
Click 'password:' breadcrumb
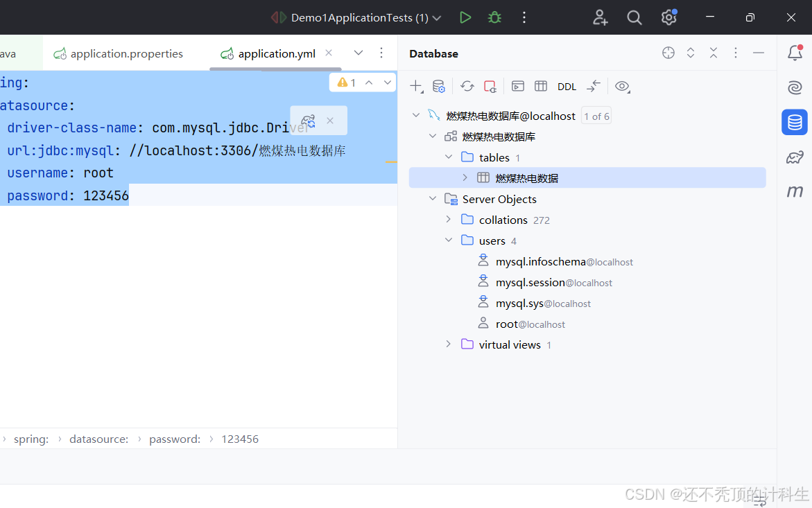click(x=175, y=439)
